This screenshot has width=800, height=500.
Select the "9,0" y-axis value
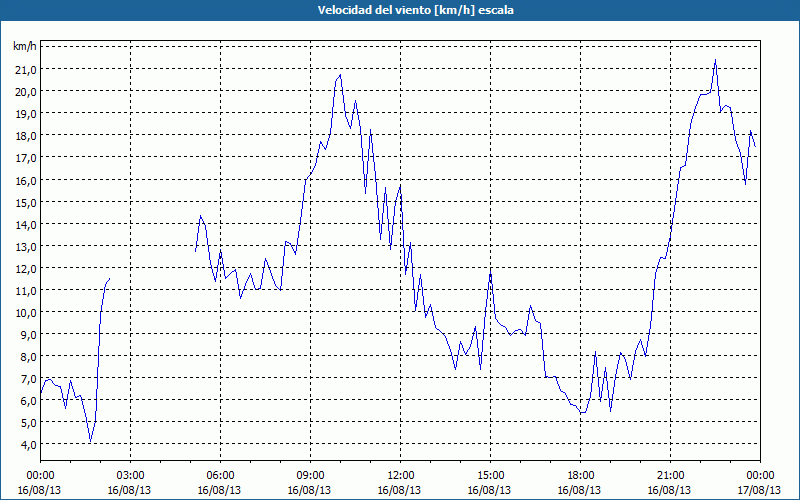point(28,334)
